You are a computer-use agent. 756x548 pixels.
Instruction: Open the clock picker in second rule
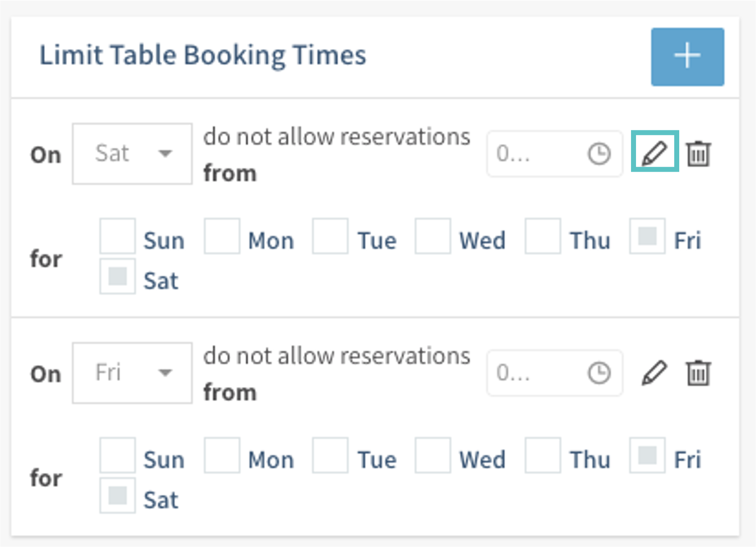[599, 373]
